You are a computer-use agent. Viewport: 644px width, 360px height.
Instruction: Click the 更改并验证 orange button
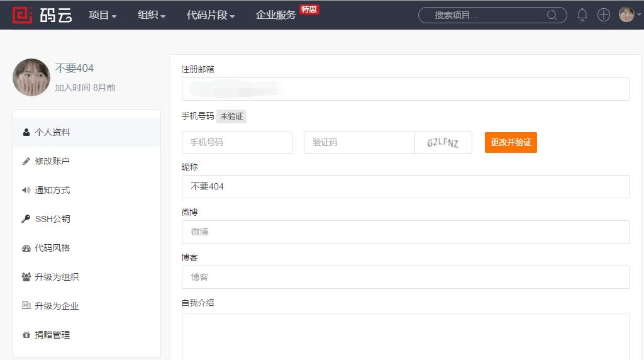(511, 142)
